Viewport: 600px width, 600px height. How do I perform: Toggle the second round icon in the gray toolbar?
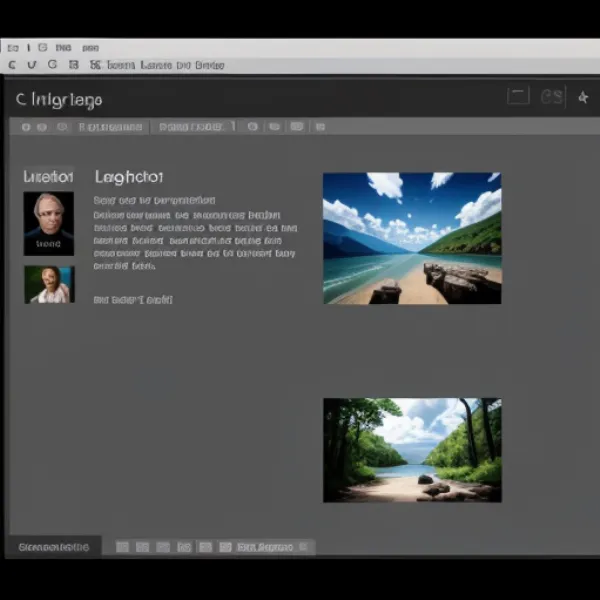point(43,127)
